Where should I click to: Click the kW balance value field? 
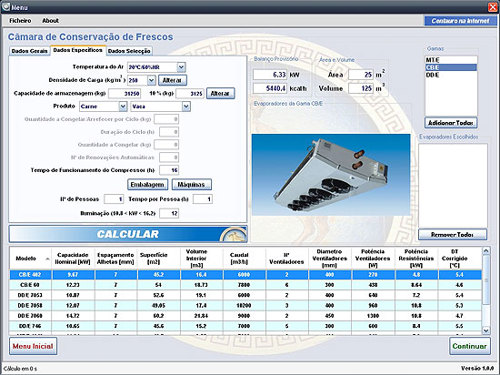[270, 75]
